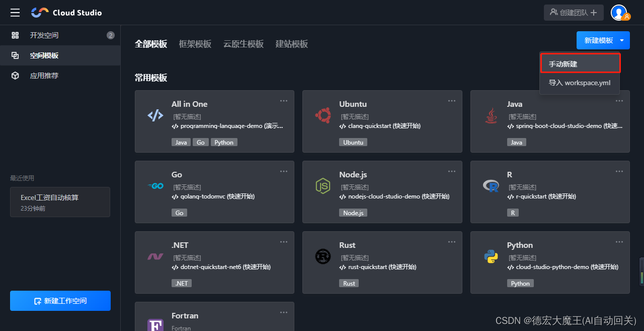Switch to the 云原生模板 tab
Screen dimensions: 644x331
click(x=244, y=44)
